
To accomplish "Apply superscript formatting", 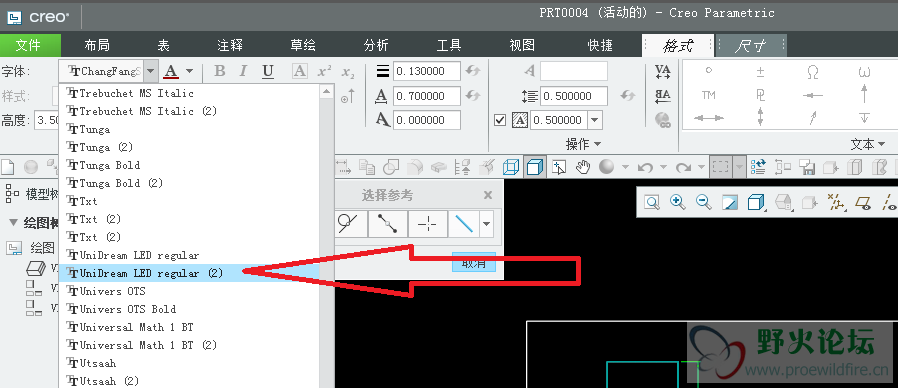I will (x=325, y=71).
